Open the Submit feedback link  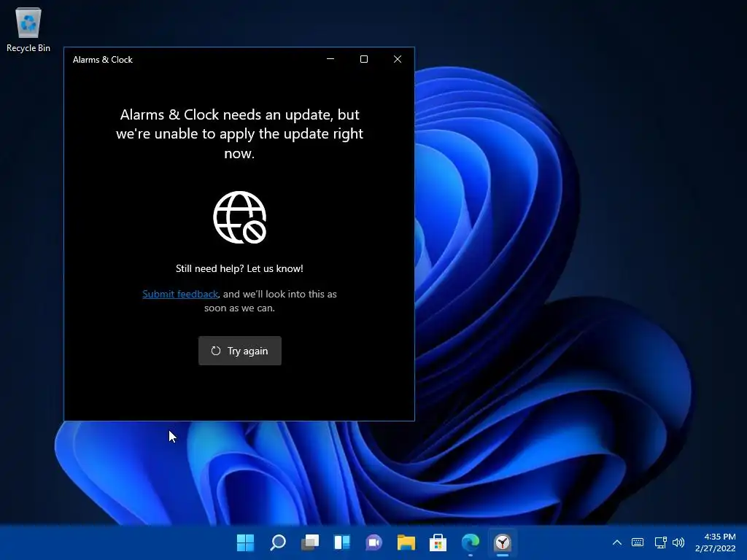coord(180,295)
